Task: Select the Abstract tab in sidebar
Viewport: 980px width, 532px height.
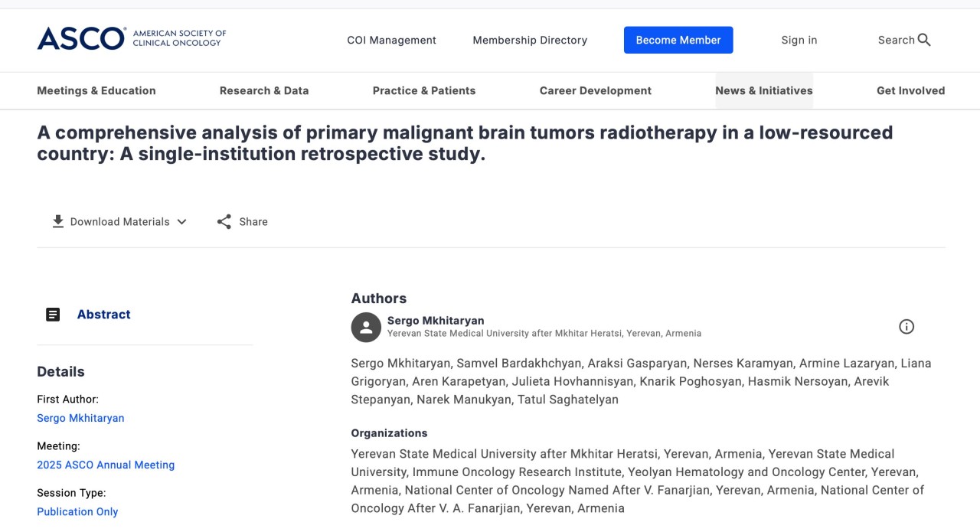Action: (x=103, y=315)
